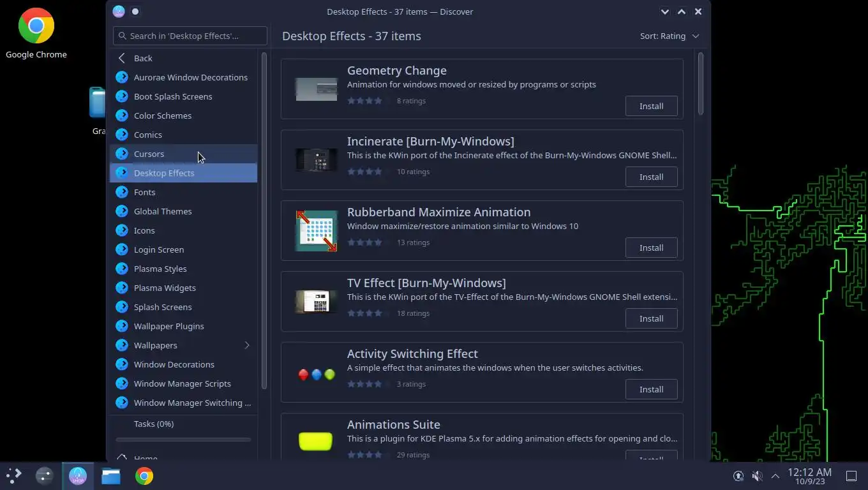Click the Boot Splash Screens category icon

point(122,96)
